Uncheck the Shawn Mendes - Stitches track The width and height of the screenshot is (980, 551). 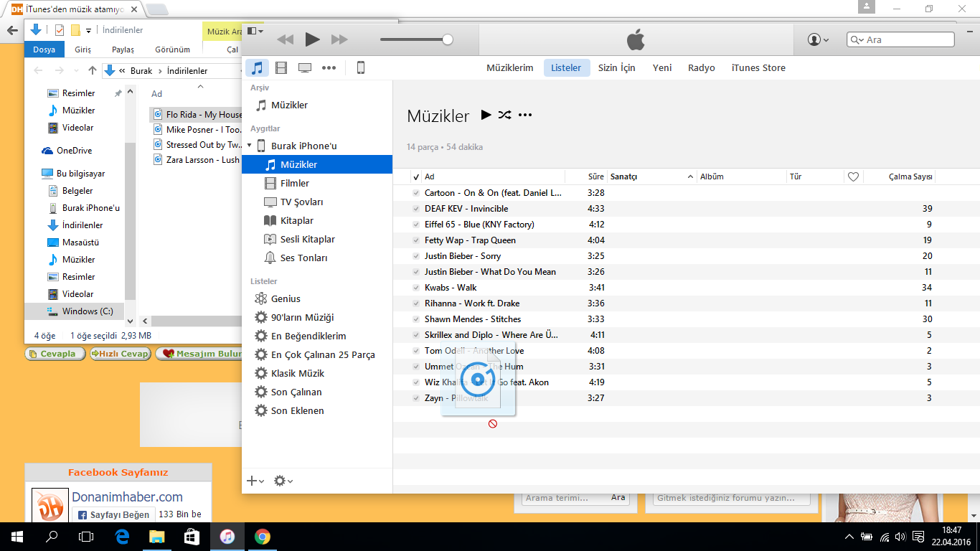click(x=416, y=319)
